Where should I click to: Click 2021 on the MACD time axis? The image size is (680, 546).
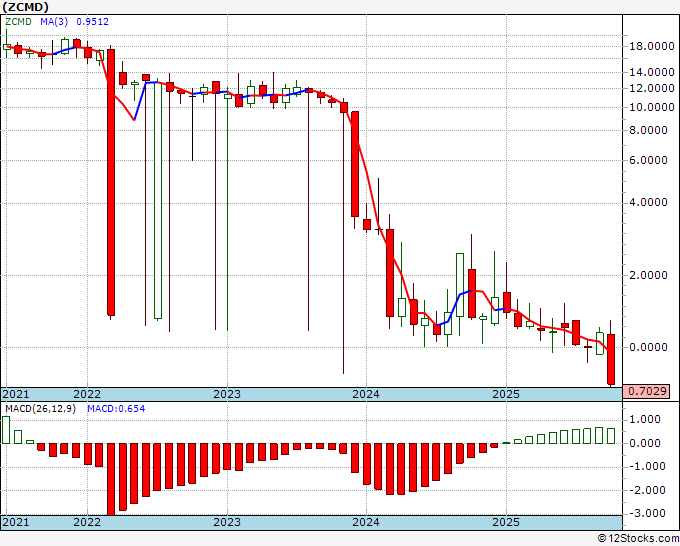pos(16,522)
